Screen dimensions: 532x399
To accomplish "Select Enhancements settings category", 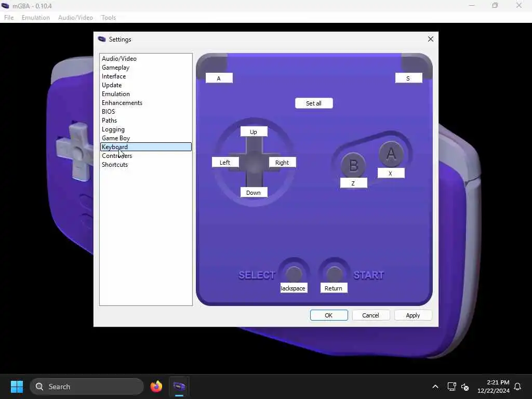I will click(146, 103).
